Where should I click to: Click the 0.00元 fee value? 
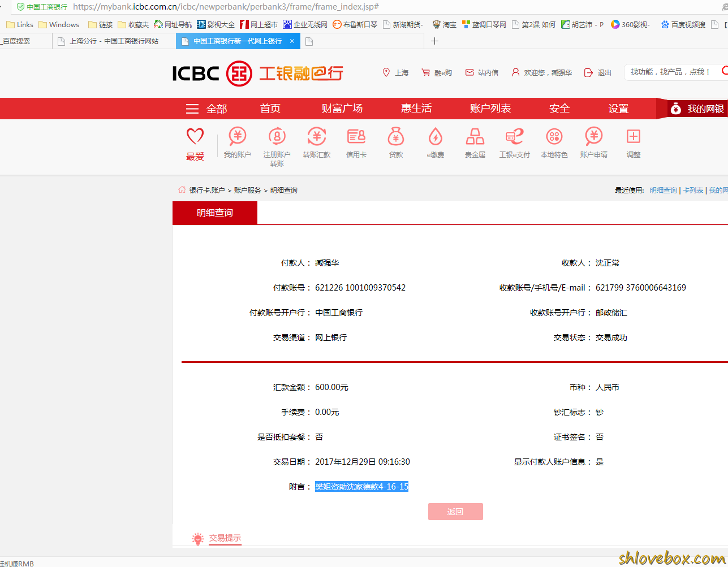coord(327,412)
